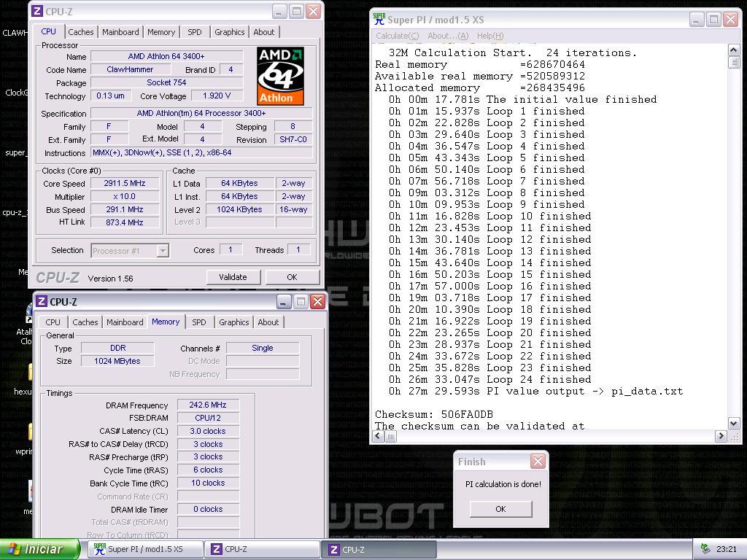Click memory Size value 1024 MBytes

point(117,361)
